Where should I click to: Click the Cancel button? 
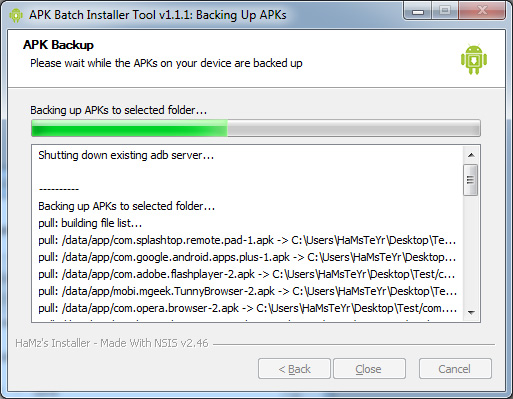(x=455, y=369)
